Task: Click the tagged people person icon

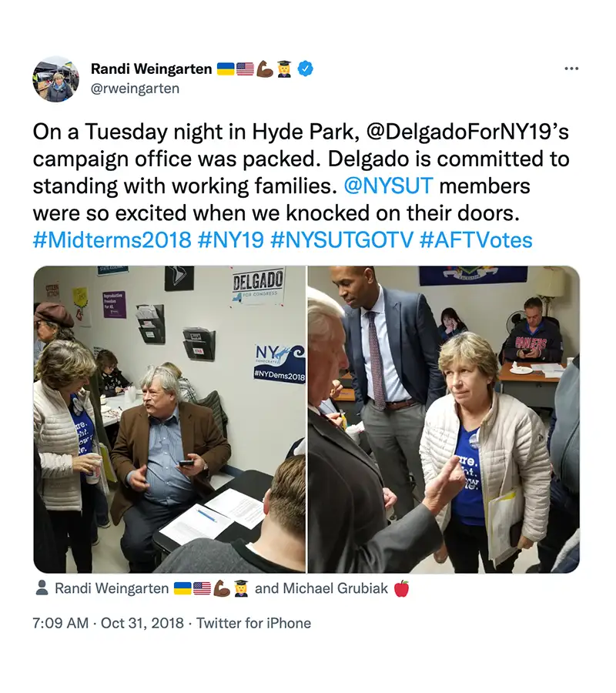Action: 42,588
